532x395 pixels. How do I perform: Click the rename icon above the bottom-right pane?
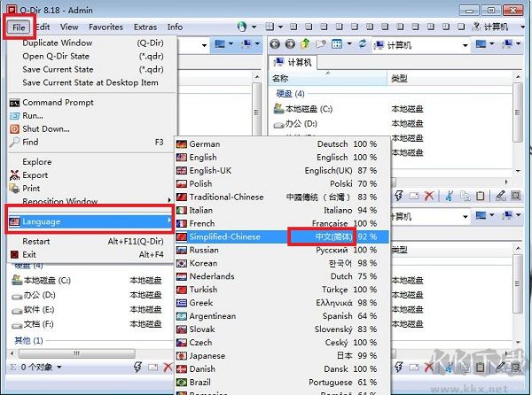point(414,196)
